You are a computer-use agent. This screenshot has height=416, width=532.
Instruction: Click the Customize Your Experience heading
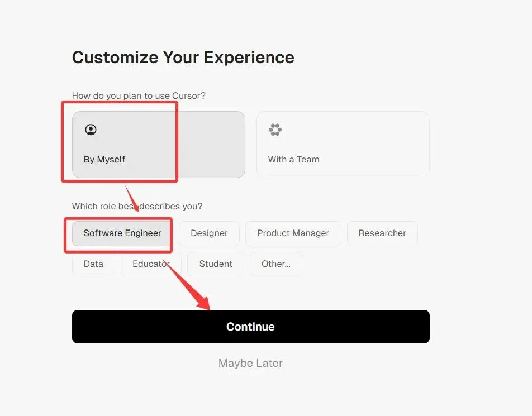pos(183,58)
